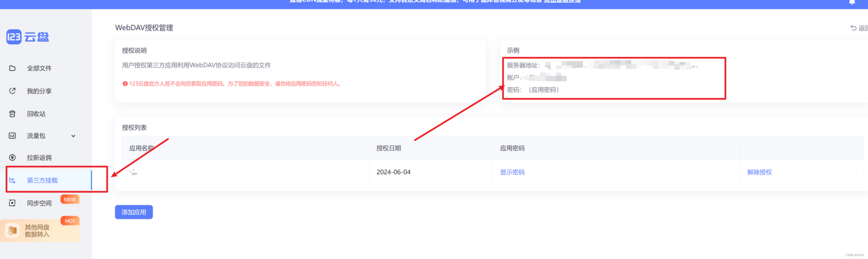Viewport: 868px width, 259px height.
Task: Click the 授权说明 heading
Action: coord(134,50)
